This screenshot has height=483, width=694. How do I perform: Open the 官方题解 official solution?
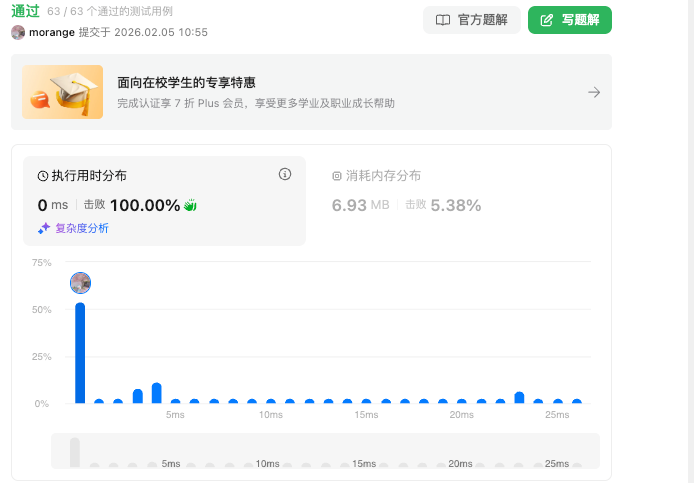(x=472, y=20)
